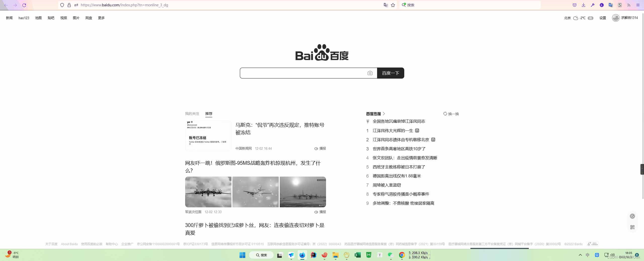
Task: Open 设置 in the top right
Action: pos(603,18)
